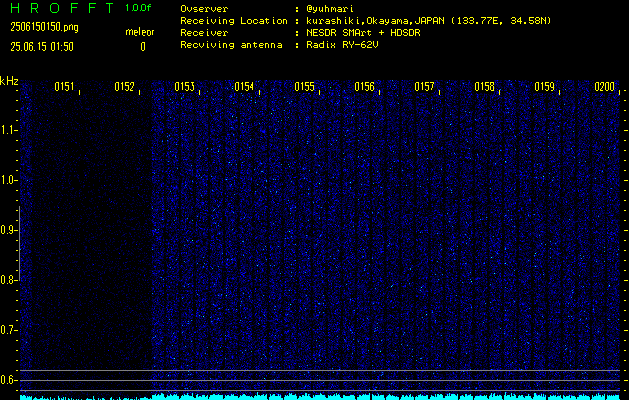The height and width of the screenshot is (400, 629).
Task: Click the time marker 0152
Action: (x=124, y=87)
